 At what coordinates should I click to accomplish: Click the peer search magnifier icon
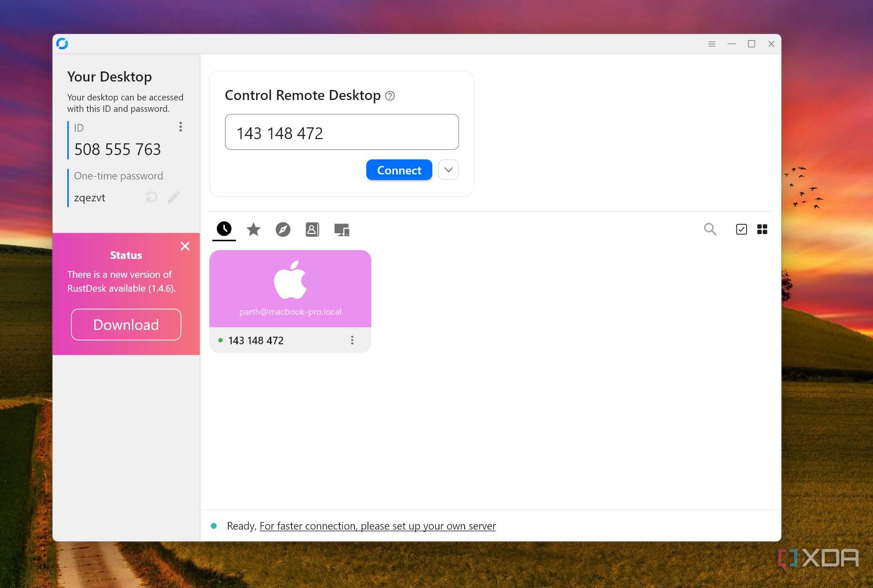coord(710,229)
